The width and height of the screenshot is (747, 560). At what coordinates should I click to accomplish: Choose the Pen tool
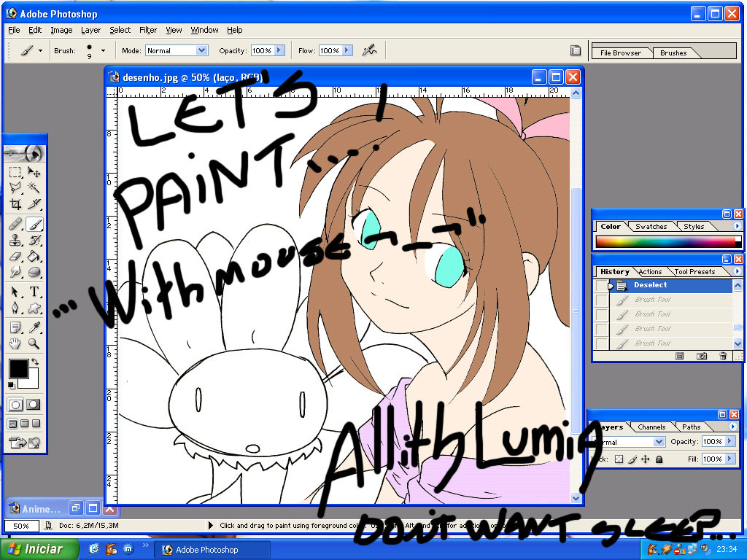coord(15,308)
